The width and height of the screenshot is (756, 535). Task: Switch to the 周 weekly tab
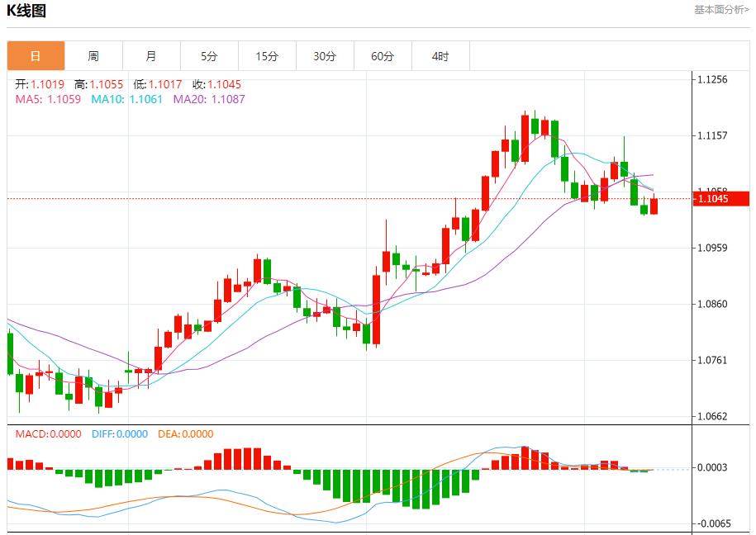[93, 56]
